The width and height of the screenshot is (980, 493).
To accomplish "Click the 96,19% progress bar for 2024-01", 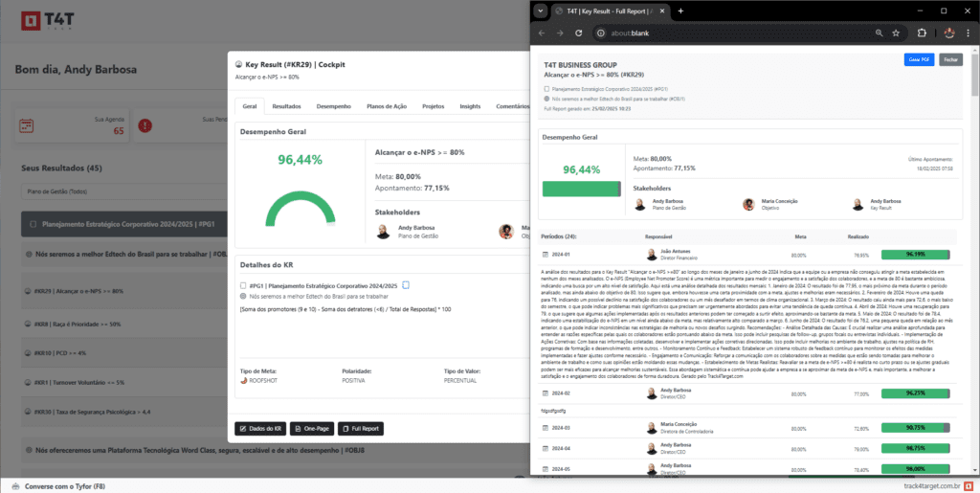I will pos(914,256).
